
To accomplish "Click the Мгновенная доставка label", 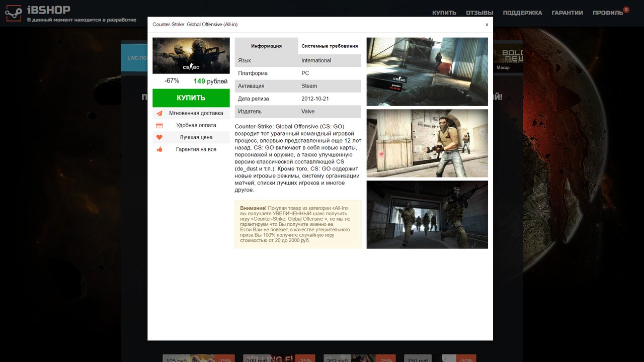I will [196, 113].
